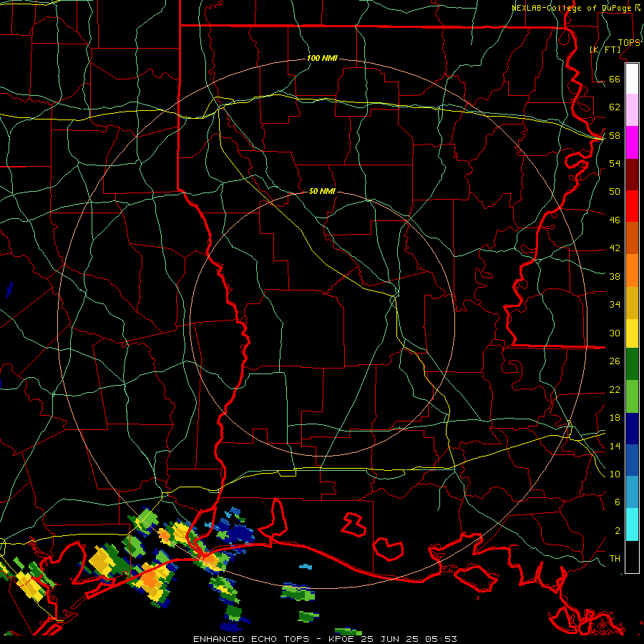Screen dimensions: 644x644
Task: Select the white swatch at the legend top
Action: [x=632, y=79]
